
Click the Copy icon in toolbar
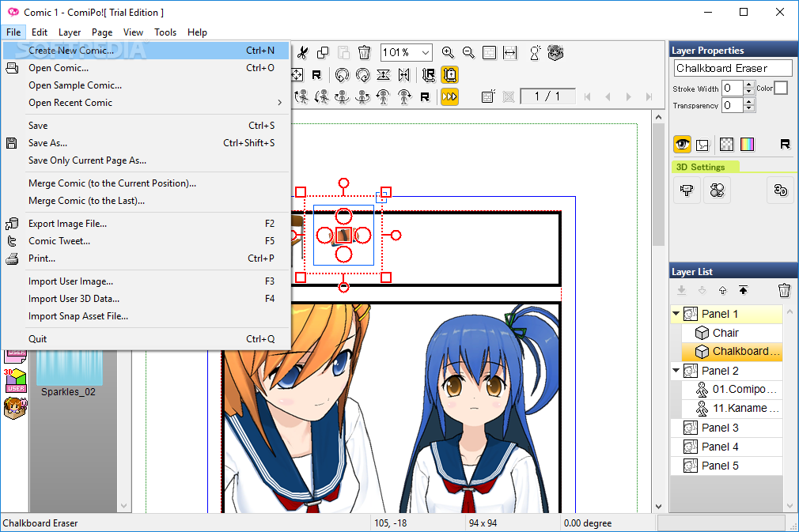pos(323,52)
